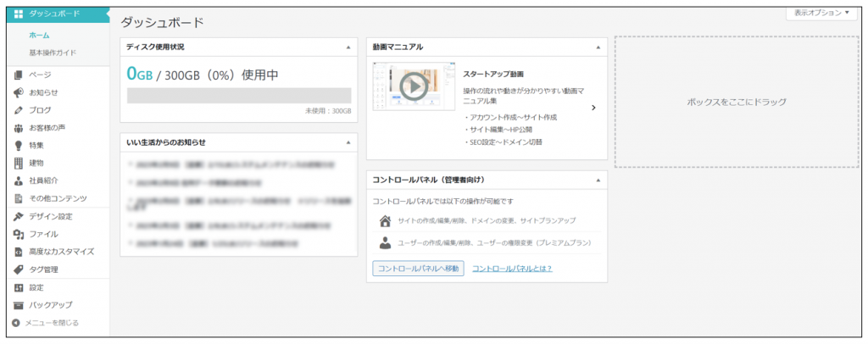Collapse the sidebar with メニューを閉じる
Viewport: 868px width, 344px height.
coord(47,323)
